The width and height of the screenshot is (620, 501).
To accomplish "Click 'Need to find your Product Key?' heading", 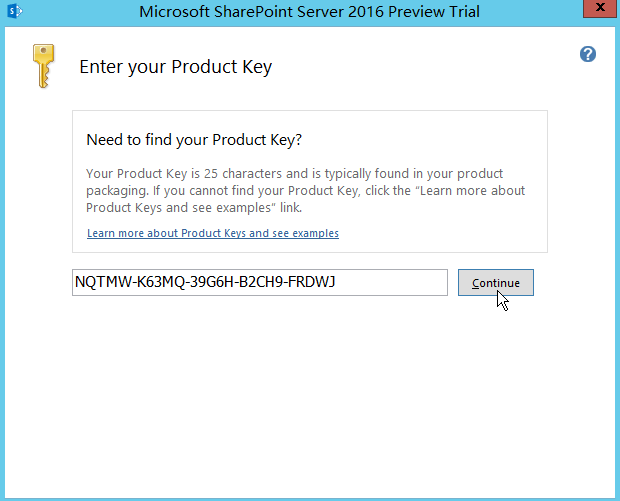I will coord(194,139).
